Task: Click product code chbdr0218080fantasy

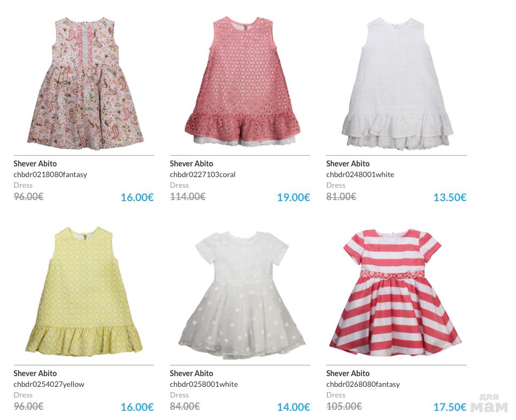Action: coord(50,174)
